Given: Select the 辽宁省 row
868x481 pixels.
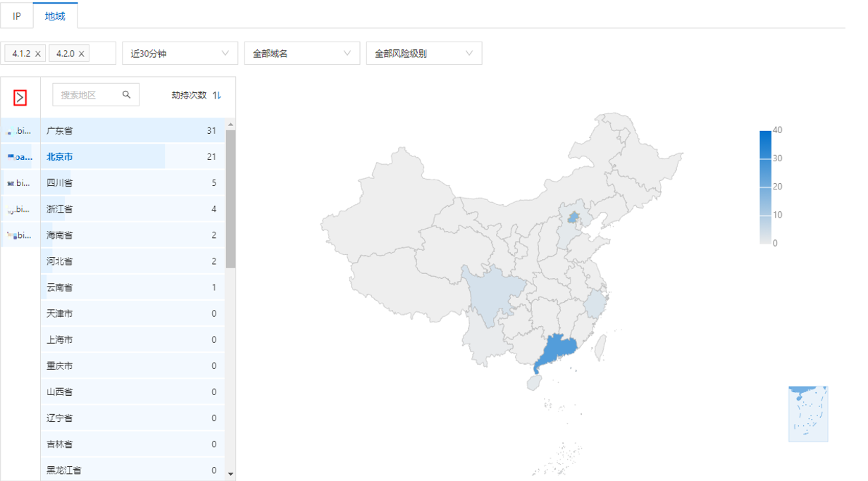Looking at the screenshot, I should click(133, 418).
